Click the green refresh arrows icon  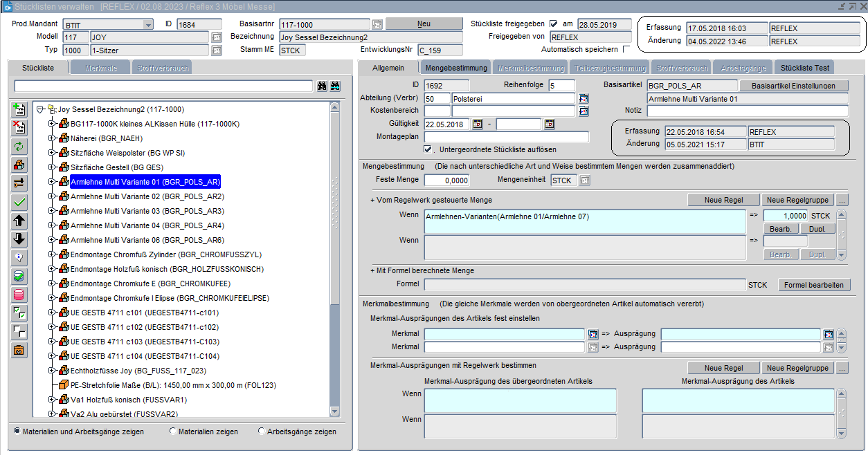pos(19,146)
